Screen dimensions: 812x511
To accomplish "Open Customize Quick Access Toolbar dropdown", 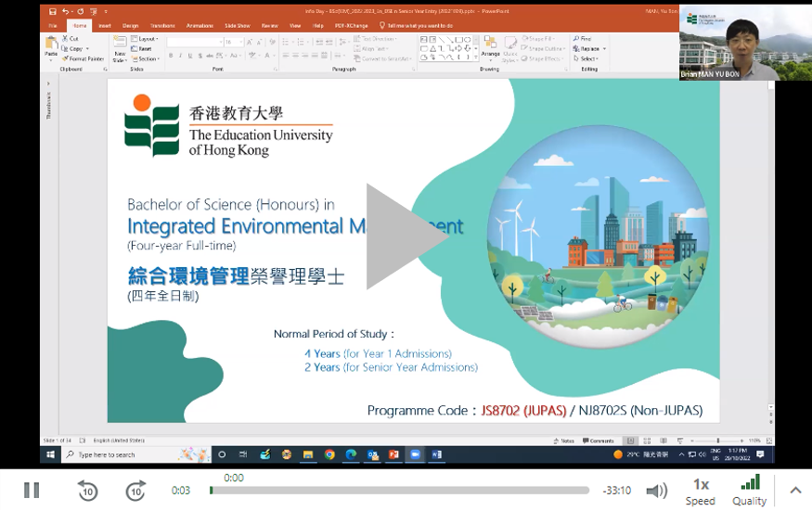I will coord(106,11).
